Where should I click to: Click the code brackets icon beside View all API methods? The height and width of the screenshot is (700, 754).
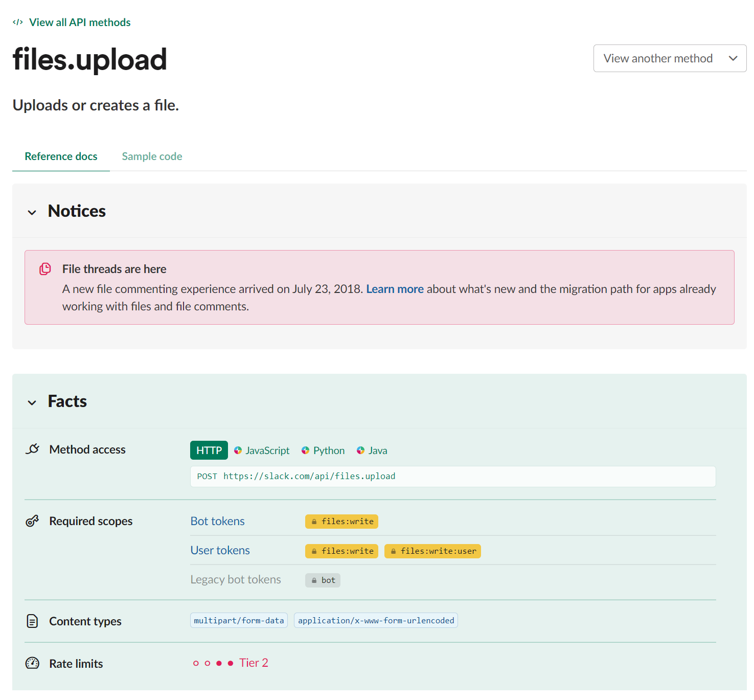click(x=18, y=22)
